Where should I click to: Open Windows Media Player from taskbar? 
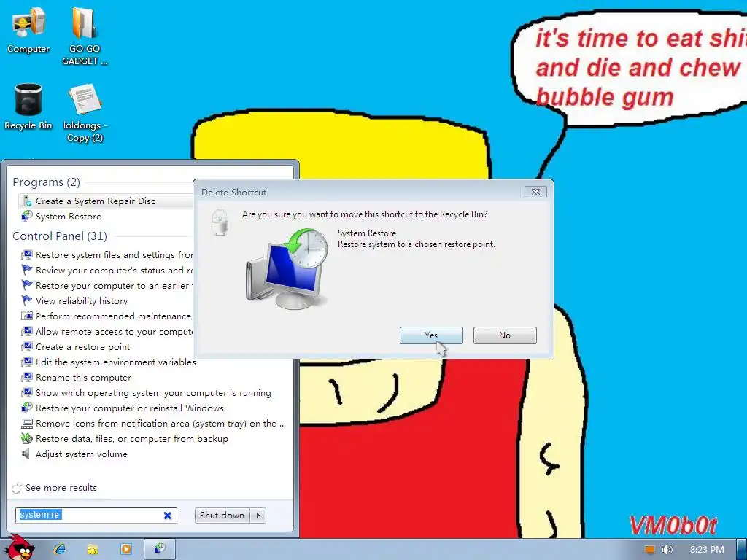click(x=125, y=550)
